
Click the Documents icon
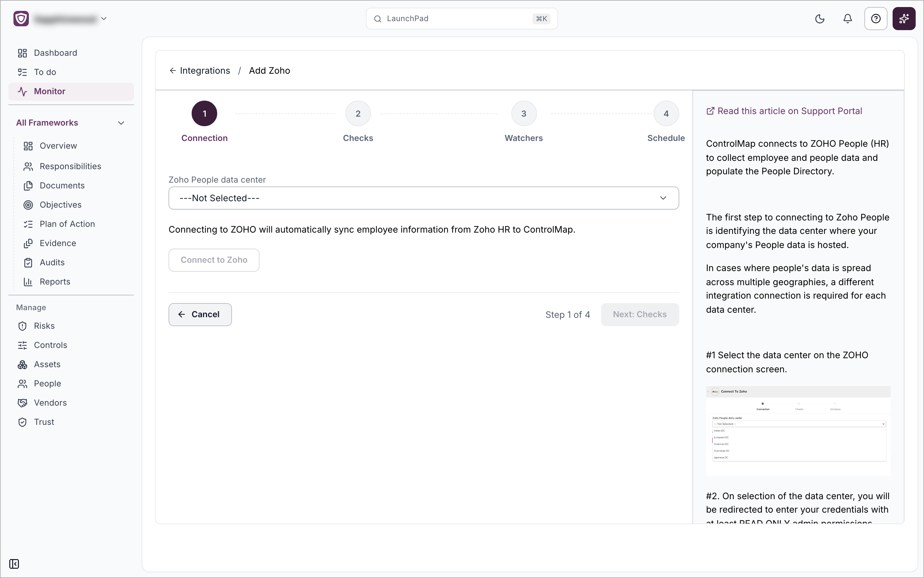tap(28, 186)
